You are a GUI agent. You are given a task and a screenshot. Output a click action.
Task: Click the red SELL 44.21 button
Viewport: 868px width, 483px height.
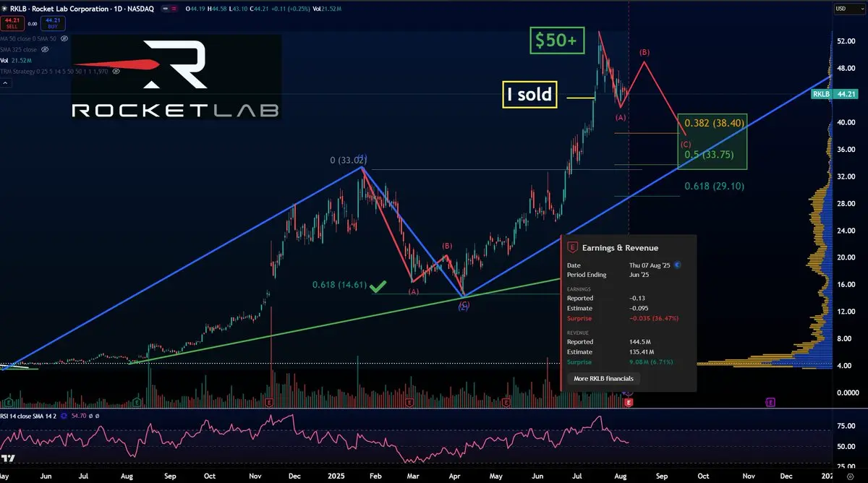pyautogui.click(x=14, y=22)
